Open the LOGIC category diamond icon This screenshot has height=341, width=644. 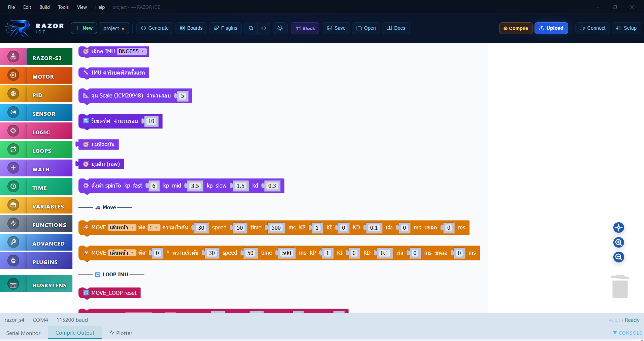[13, 131]
